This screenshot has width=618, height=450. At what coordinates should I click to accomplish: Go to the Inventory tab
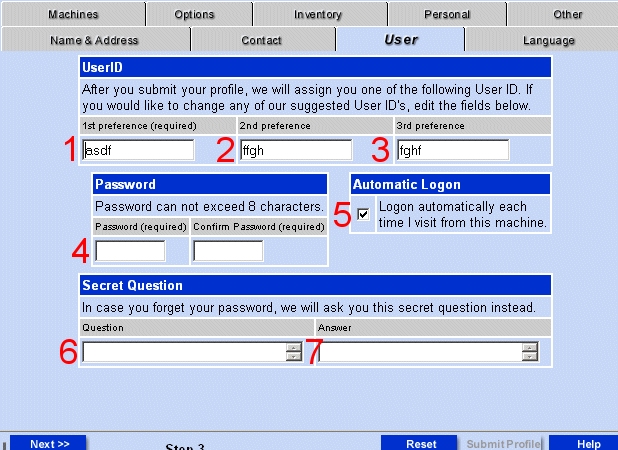tap(318, 14)
